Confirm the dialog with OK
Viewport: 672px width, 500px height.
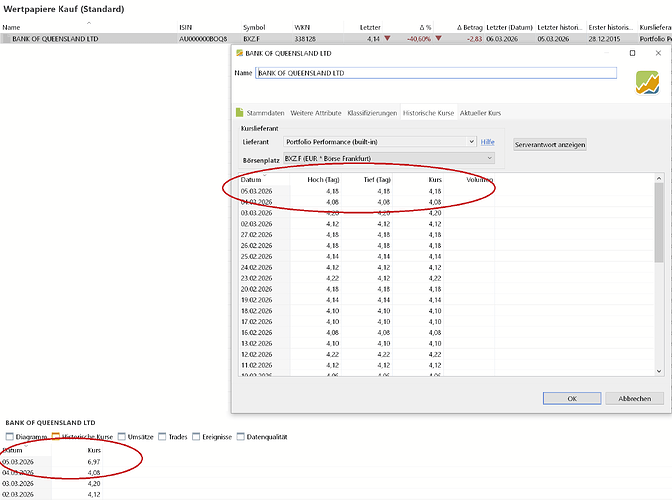point(572,398)
